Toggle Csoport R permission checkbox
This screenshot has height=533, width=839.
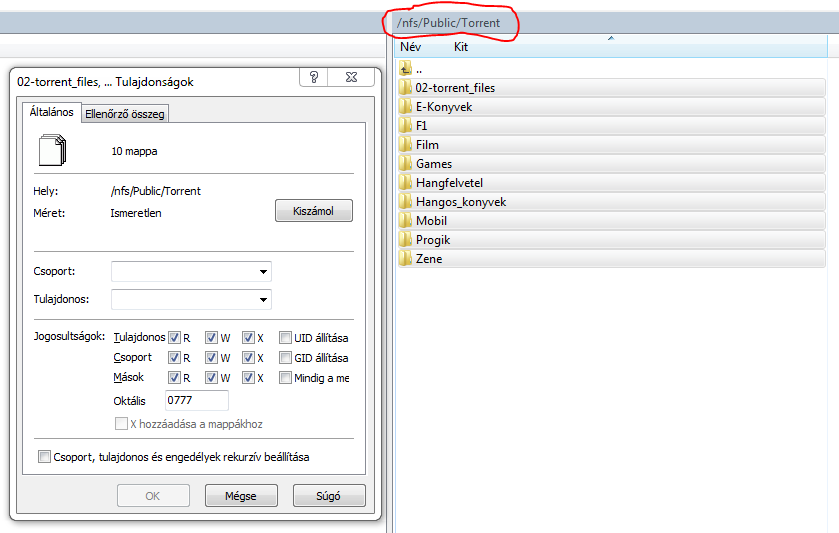click(x=174, y=357)
